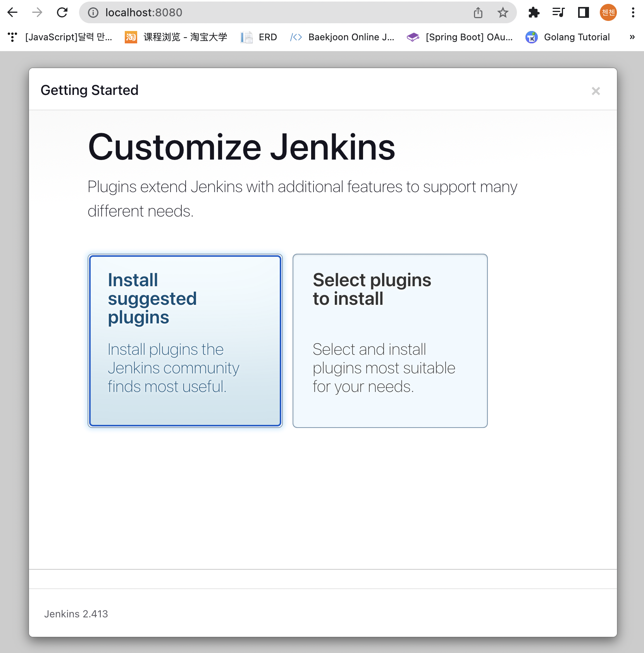Click the Jenkins 2.413 version text
The image size is (644, 653).
pyautogui.click(x=76, y=614)
